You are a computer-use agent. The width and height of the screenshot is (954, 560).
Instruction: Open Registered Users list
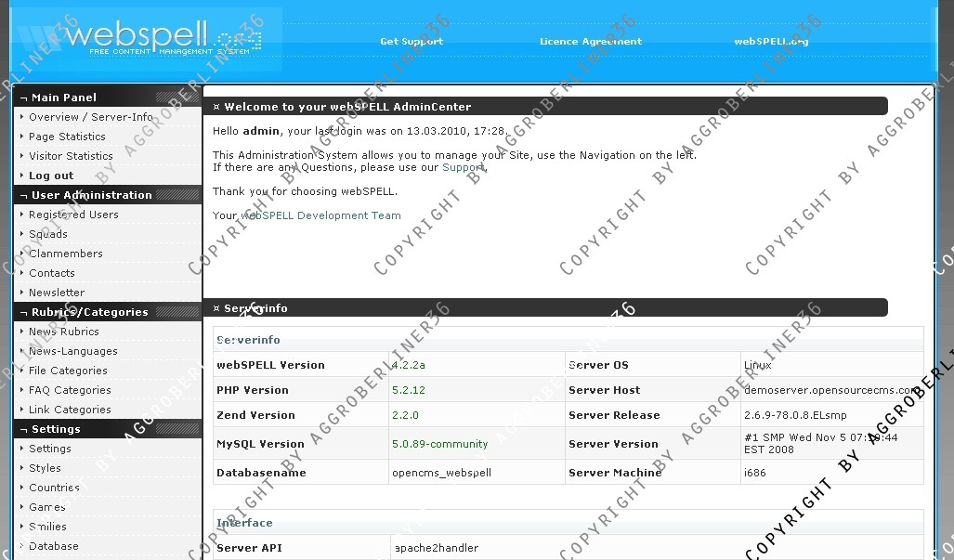point(73,215)
